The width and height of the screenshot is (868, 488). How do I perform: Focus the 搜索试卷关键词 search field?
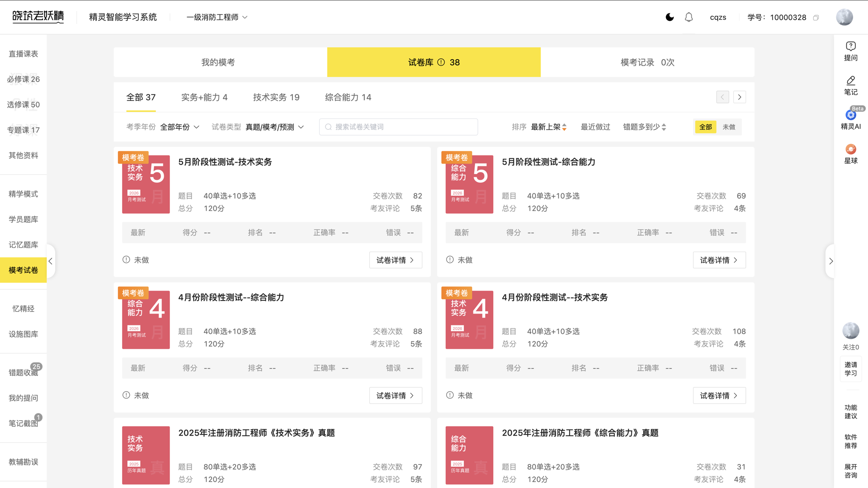point(398,127)
